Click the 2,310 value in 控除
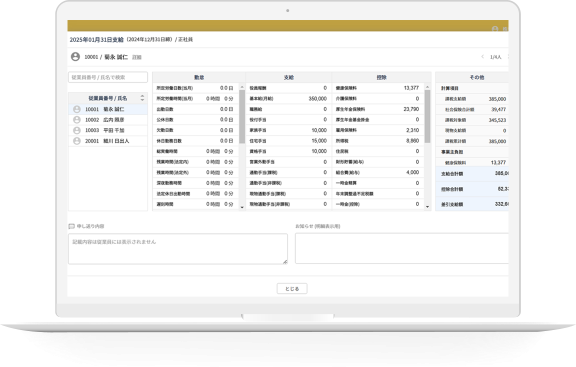The width and height of the screenshot is (576, 367). click(x=413, y=130)
